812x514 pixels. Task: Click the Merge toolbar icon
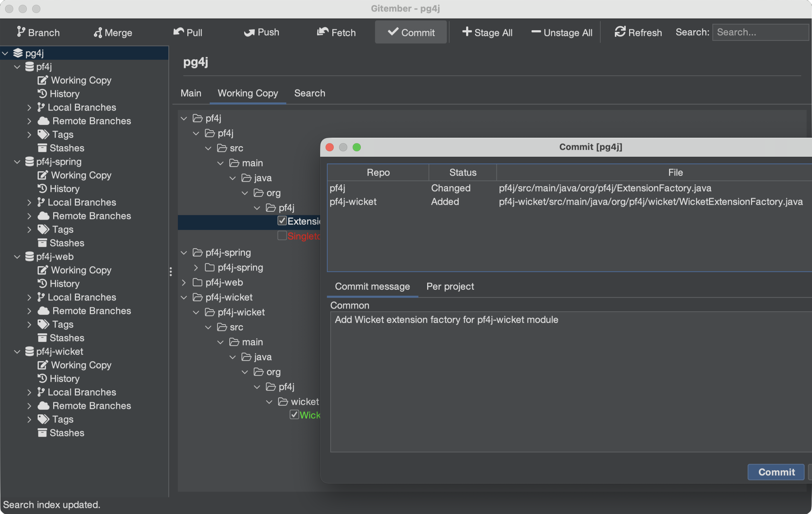[98, 33]
